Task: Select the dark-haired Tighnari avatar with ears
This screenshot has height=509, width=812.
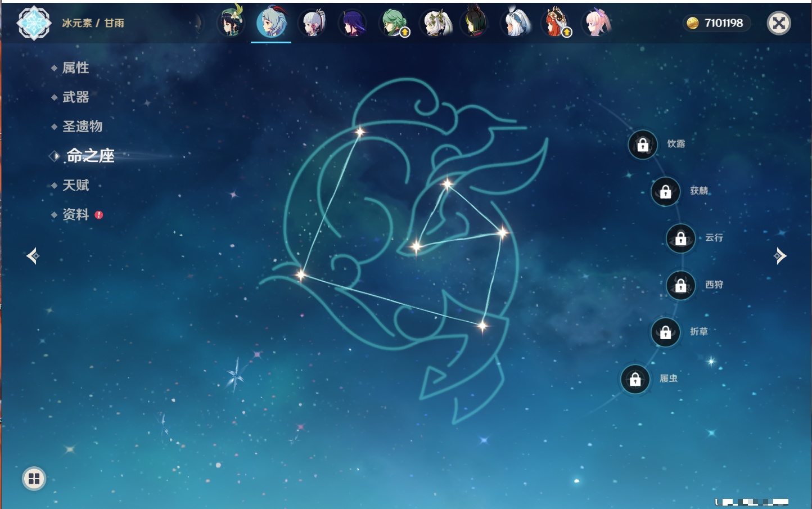Action: (474, 22)
